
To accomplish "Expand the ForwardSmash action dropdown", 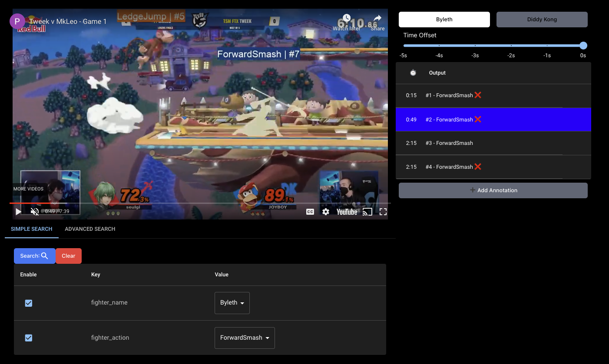I will 245,338.
